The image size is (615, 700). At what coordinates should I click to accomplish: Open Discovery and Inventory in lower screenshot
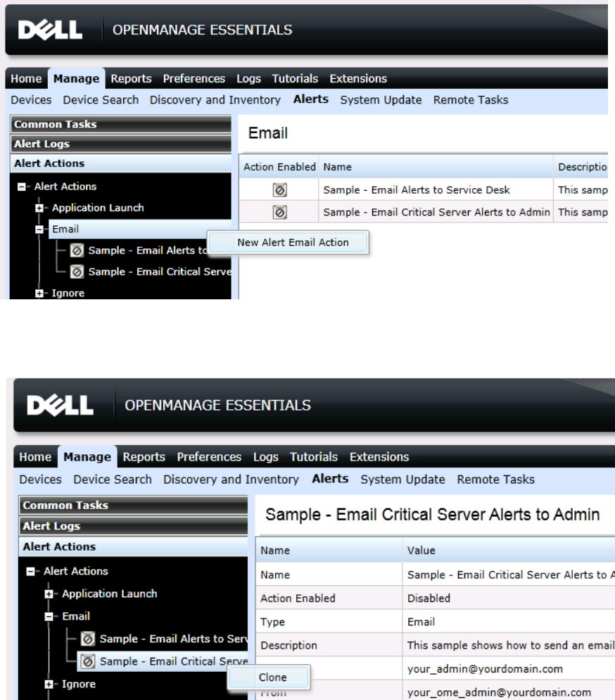tap(231, 480)
